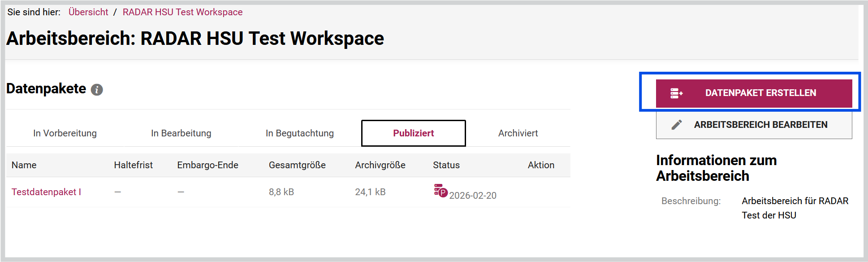Click the Embargo-Ende column header

click(x=207, y=165)
